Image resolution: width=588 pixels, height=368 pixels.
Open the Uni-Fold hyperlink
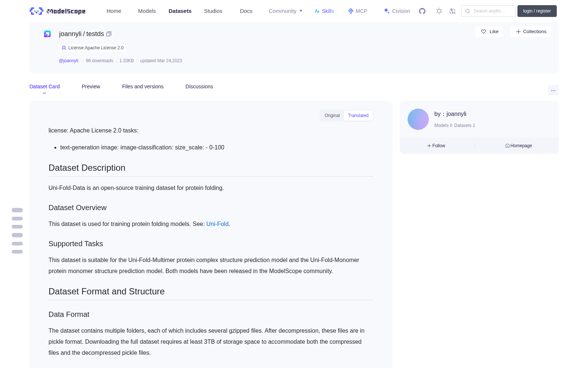[x=218, y=224]
